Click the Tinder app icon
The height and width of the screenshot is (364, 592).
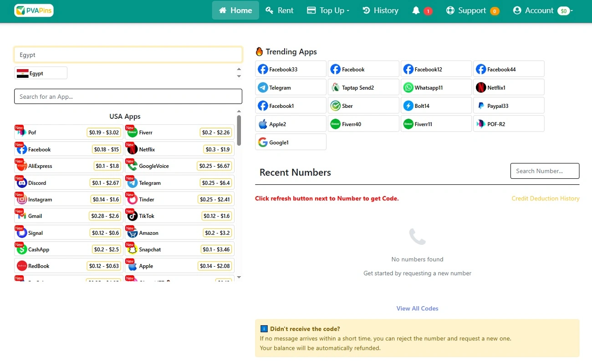click(132, 199)
